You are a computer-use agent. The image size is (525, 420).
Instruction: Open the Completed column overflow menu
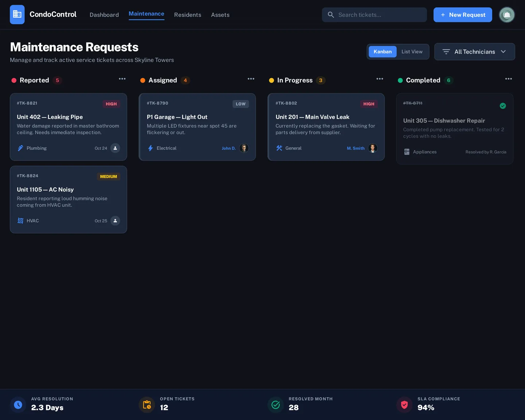click(x=509, y=79)
